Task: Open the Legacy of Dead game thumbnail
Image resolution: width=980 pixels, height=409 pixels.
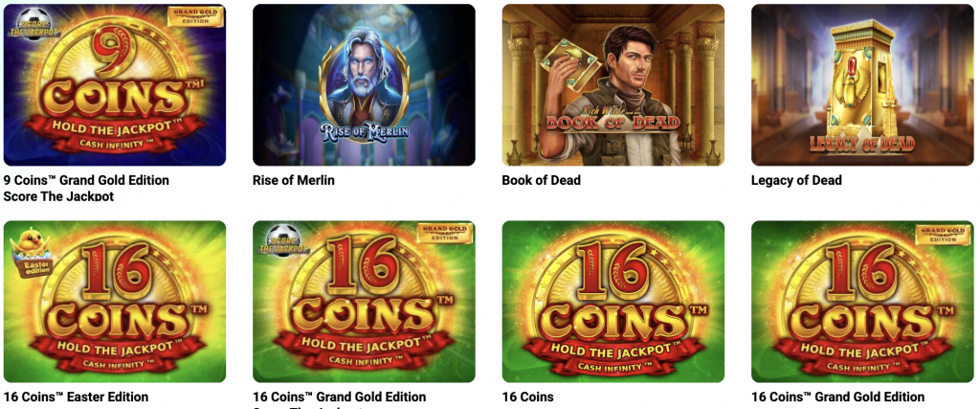Action: pos(862,85)
